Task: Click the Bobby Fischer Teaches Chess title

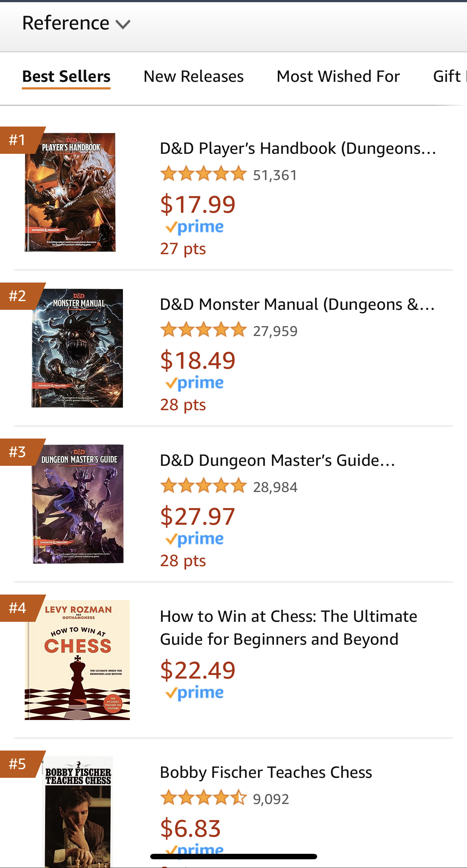Action: tap(266, 772)
